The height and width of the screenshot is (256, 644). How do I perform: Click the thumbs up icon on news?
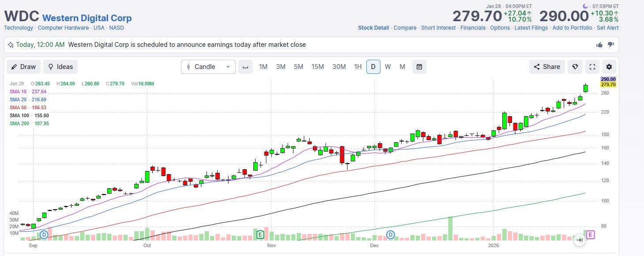pos(599,45)
